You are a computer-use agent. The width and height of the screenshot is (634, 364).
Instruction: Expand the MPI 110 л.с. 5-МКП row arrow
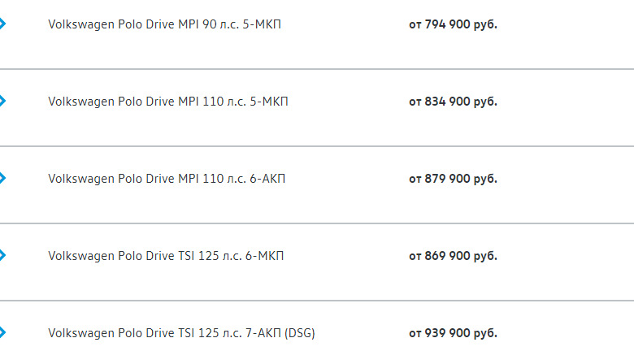2,102
